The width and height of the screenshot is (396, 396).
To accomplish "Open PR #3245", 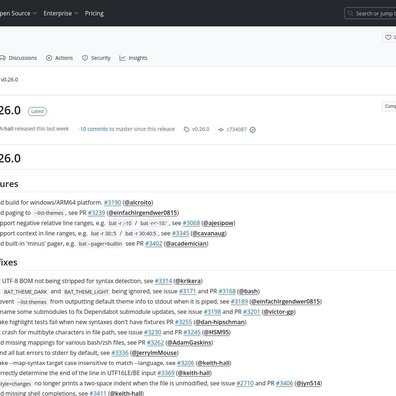I will point(192,332).
